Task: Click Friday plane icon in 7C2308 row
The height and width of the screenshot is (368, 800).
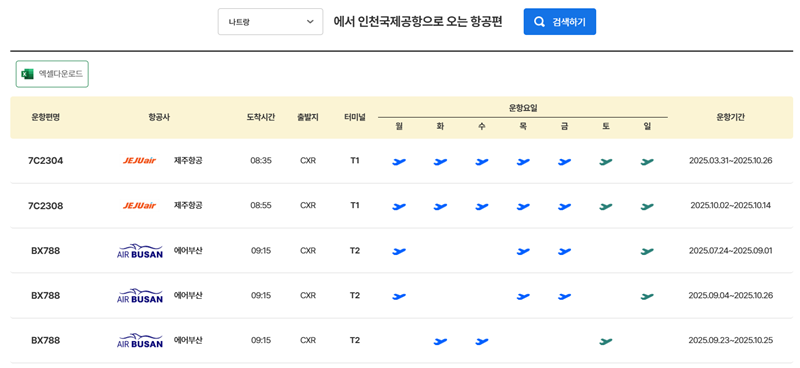Action: pos(564,206)
